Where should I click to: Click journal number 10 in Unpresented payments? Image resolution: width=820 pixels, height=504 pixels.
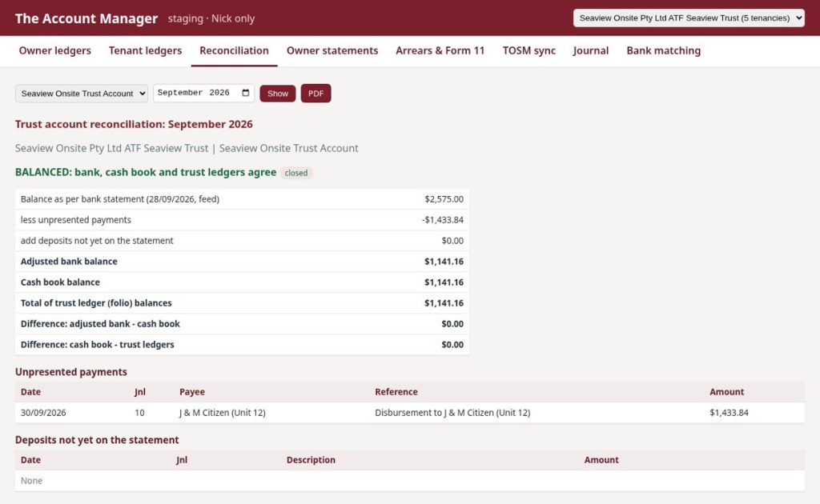pos(139,413)
